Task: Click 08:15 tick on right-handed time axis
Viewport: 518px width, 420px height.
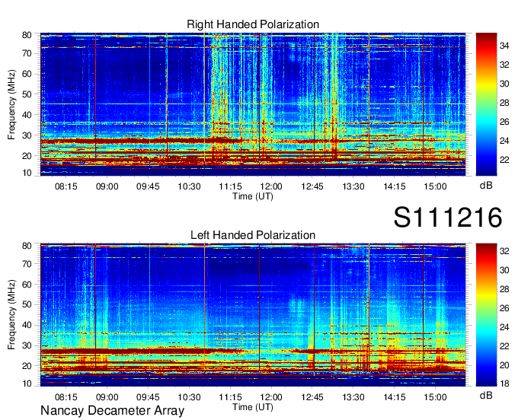Action: (x=66, y=186)
